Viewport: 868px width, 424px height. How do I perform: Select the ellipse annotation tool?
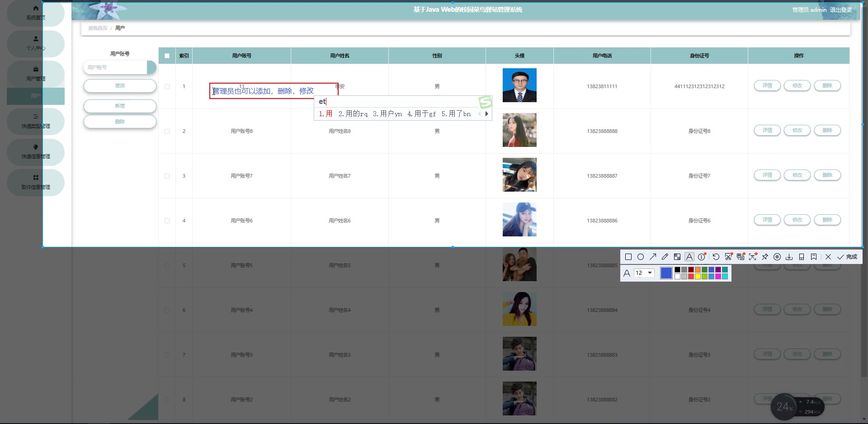tap(641, 257)
